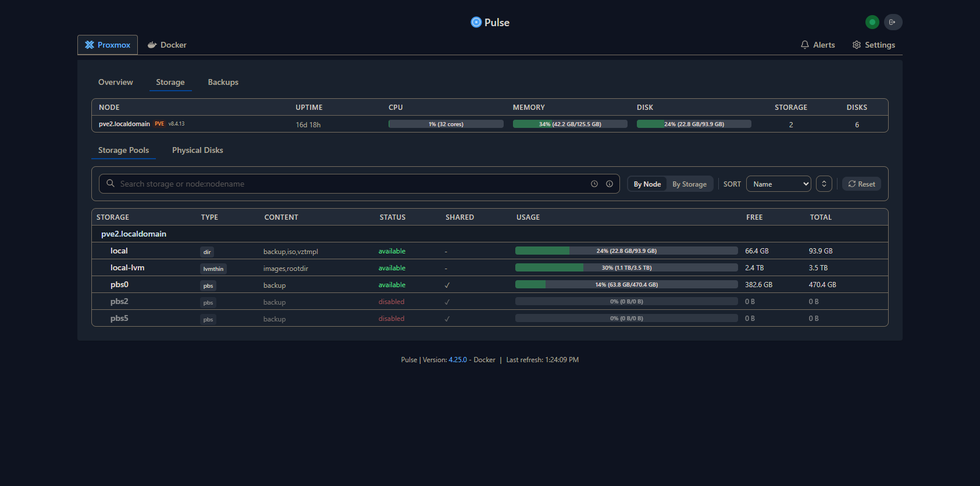Screen dimensions: 980x486
Task: Open Settings via the gear icon
Action: click(857, 45)
